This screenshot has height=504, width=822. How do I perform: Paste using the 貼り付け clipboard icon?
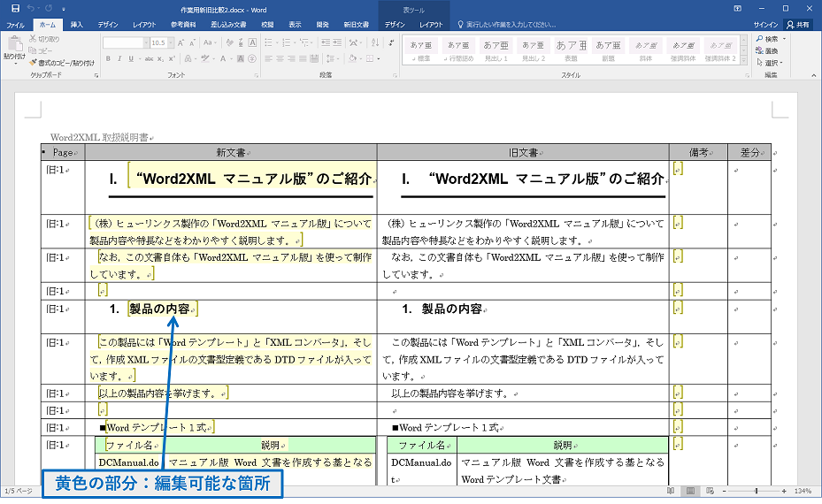point(14,44)
